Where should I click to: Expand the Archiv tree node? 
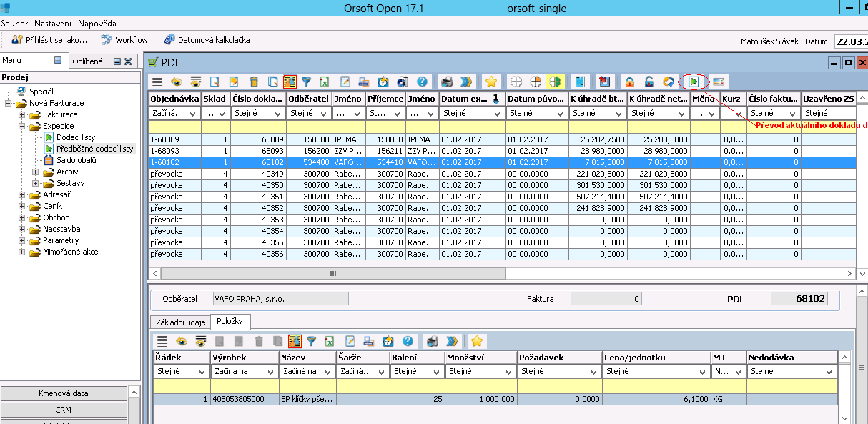click(x=36, y=172)
